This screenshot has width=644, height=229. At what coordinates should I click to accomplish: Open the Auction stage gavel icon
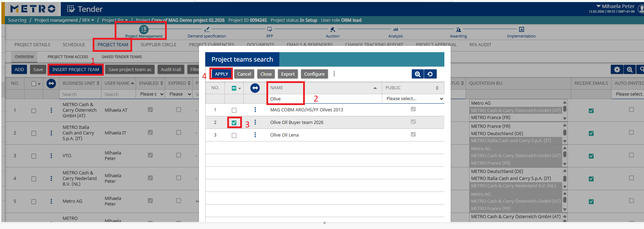click(x=332, y=29)
